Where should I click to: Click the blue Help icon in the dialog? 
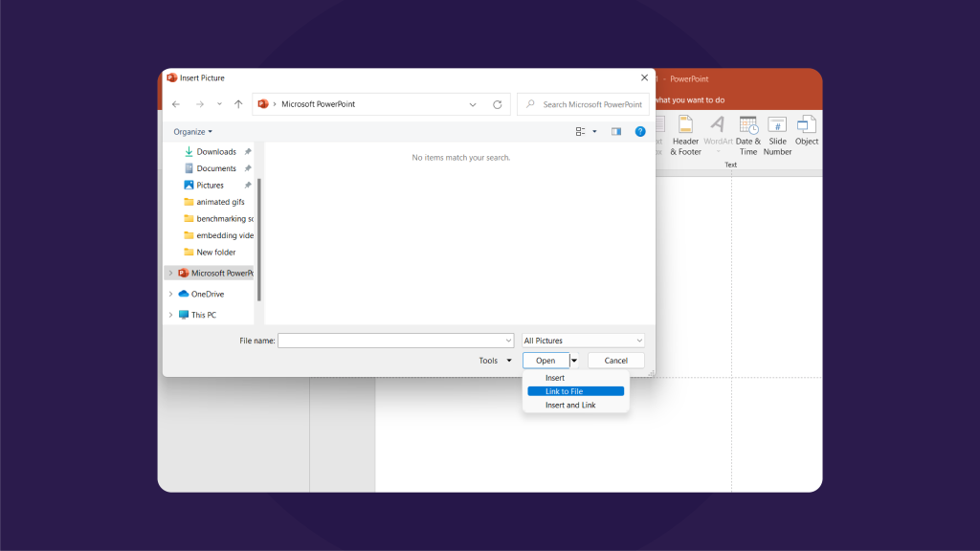pyautogui.click(x=640, y=131)
